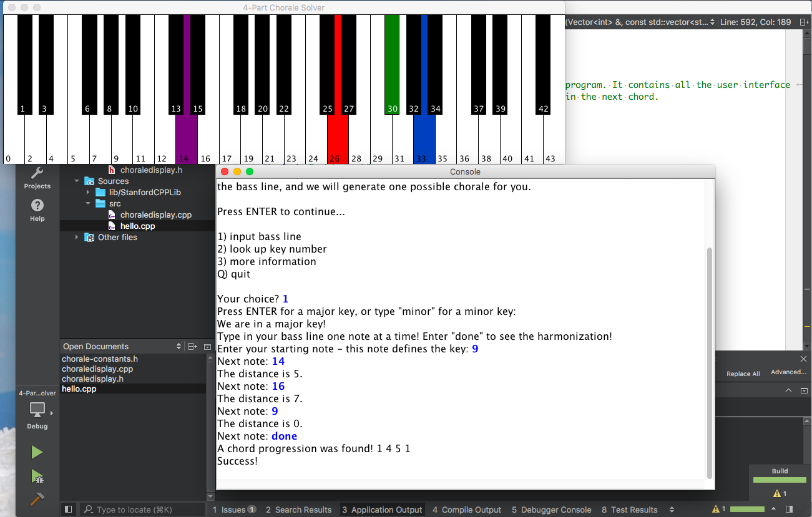Open the Debug kit selector monitor icon

tap(36, 411)
